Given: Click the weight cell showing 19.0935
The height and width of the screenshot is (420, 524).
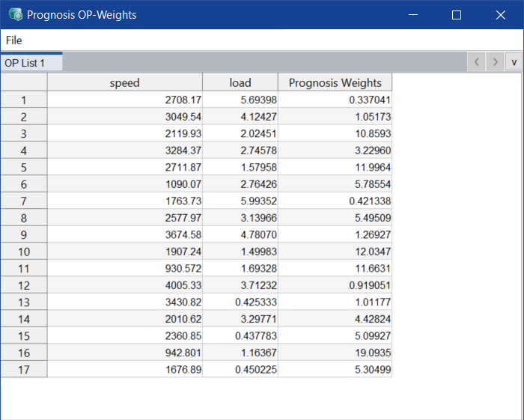Looking at the screenshot, I should point(335,353).
